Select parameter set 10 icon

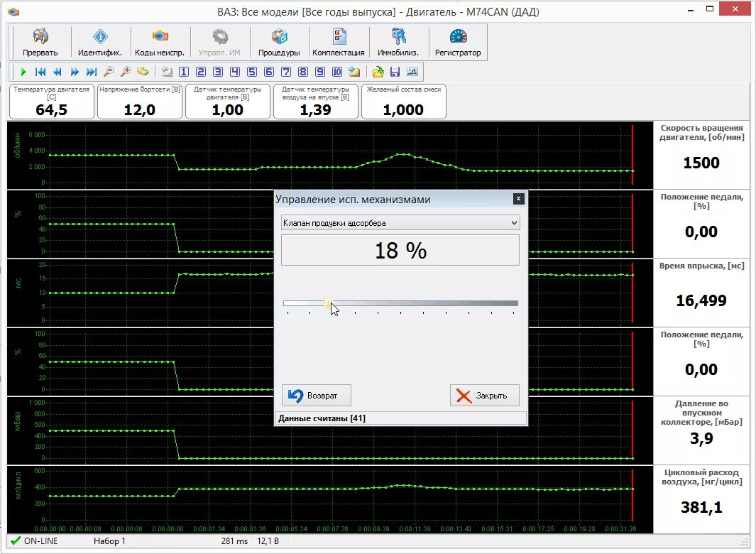point(337,72)
